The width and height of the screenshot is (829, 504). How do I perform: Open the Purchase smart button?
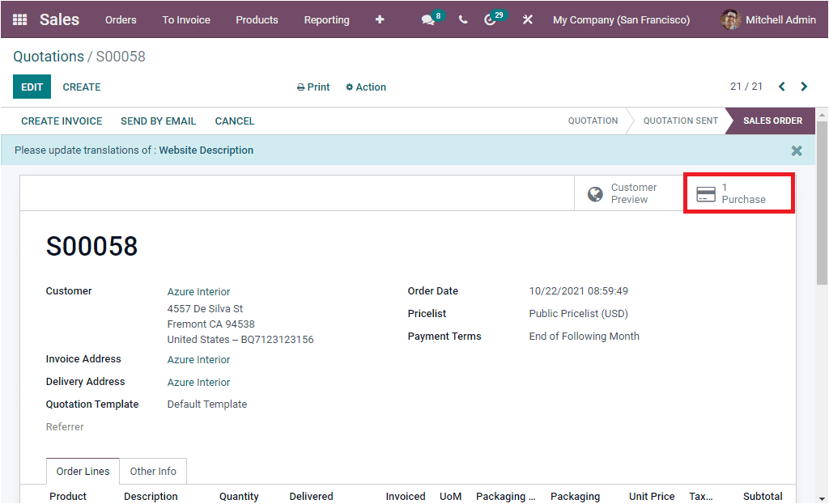coord(737,193)
